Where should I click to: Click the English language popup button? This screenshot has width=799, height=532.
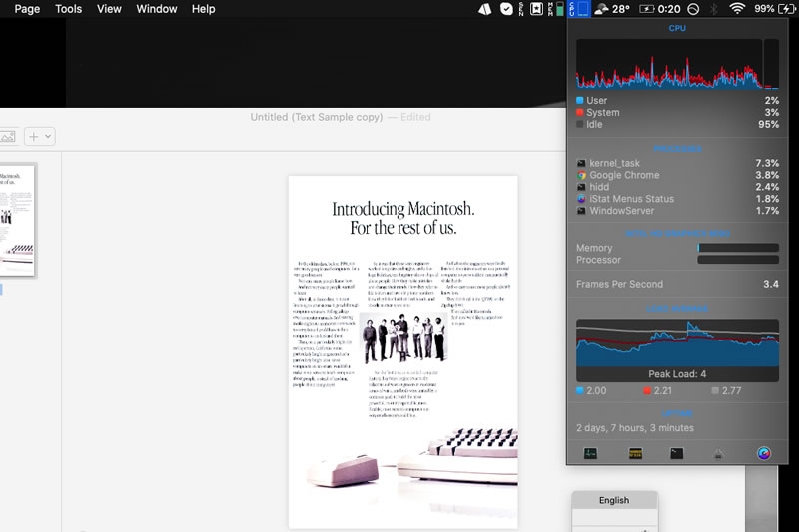pos(614,500)
